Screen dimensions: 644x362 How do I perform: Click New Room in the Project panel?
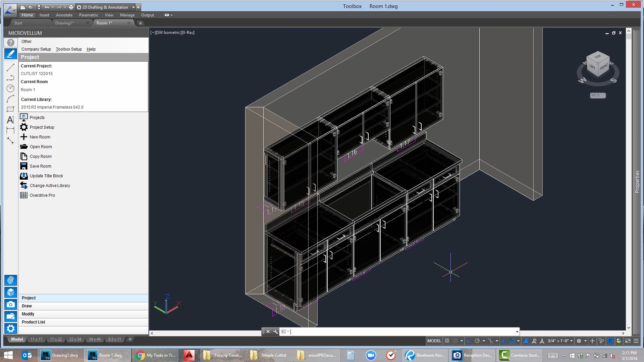39,137
